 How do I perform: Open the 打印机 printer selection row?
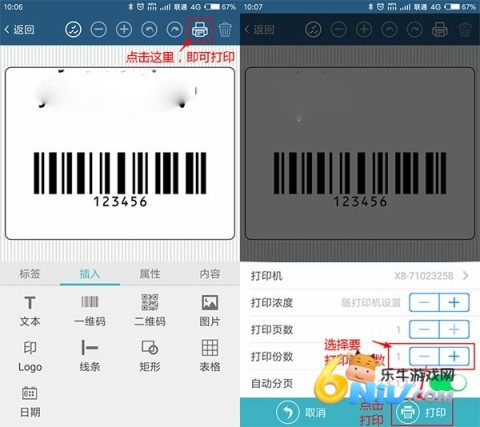point(360,276)
